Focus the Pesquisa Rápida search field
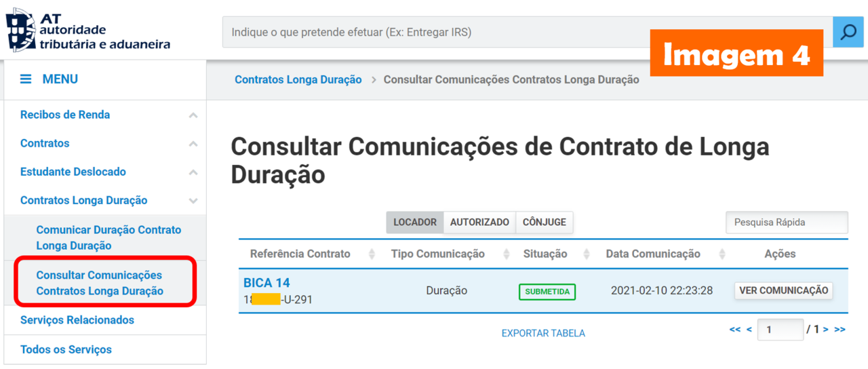This screenshot has width=868, height=369. point(787,222)
